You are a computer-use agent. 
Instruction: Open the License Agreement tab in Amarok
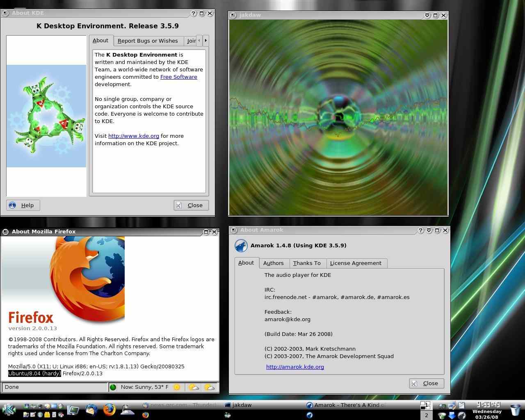[x=356, y=263]
